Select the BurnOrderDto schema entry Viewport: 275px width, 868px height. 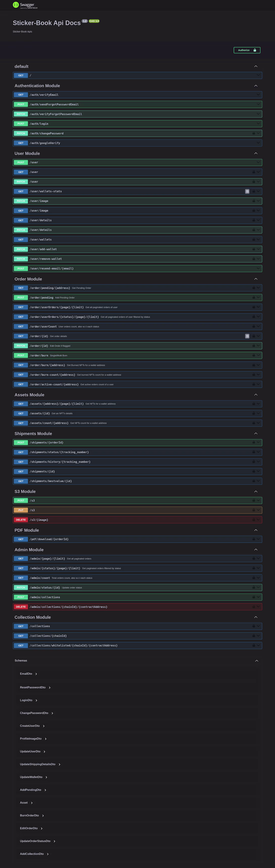coord(29,815)
